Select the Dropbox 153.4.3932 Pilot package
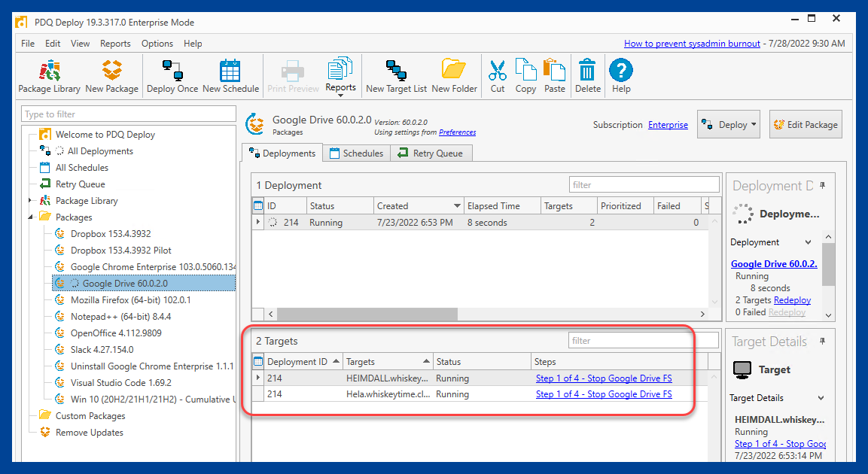868x474 pixels. pyautogui.click(x=121, y=250)
